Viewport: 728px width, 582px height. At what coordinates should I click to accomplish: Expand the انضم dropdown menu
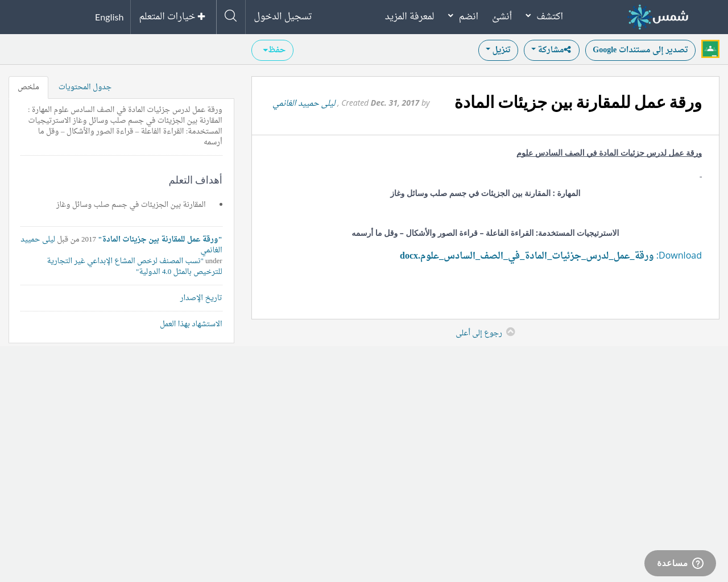[x=463, y=16]
